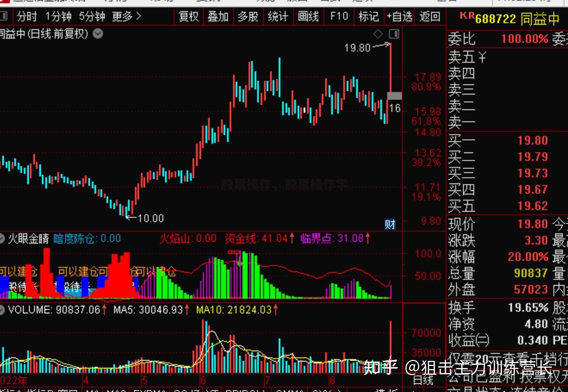568x392 pixels.
Task: Click 买四 bid price 19.67
Action: 533,189
